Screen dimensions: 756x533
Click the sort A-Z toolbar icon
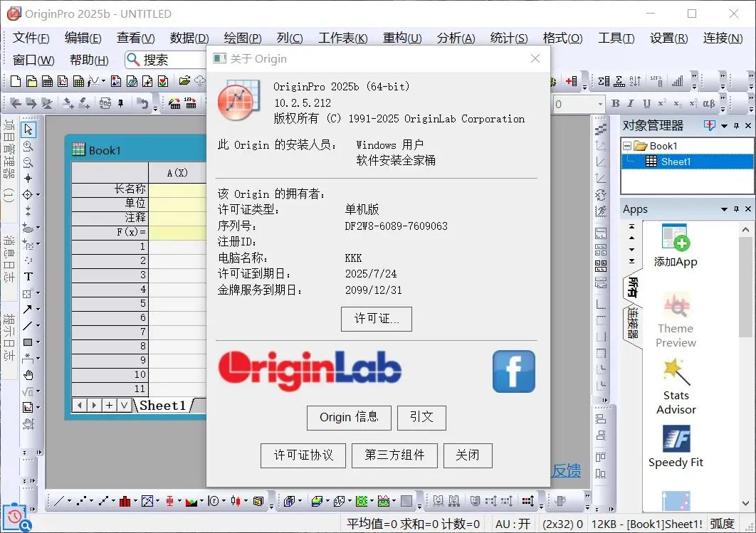(x=636, y=81)
